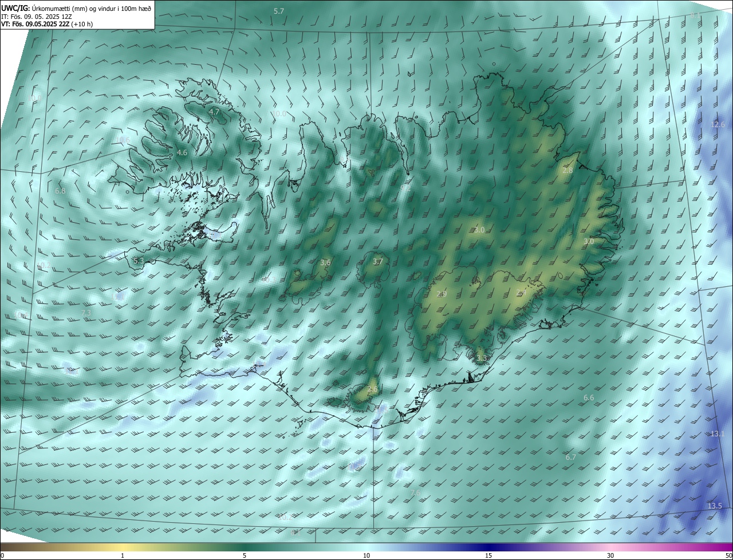Click the 13.5 value in the bottom-right corner
The width and height of the screenshot is (733, 560).
pyautogui.click(x=715, y=506)
